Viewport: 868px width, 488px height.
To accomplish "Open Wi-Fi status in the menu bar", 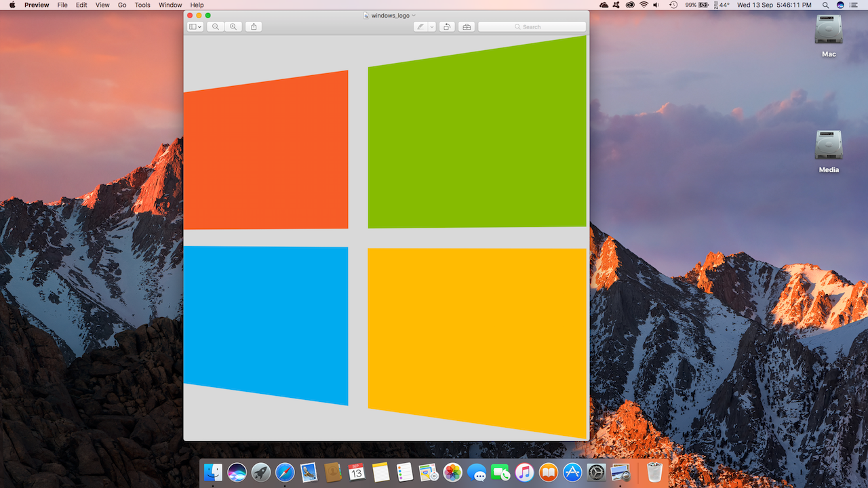I will (x=643, y=5).
